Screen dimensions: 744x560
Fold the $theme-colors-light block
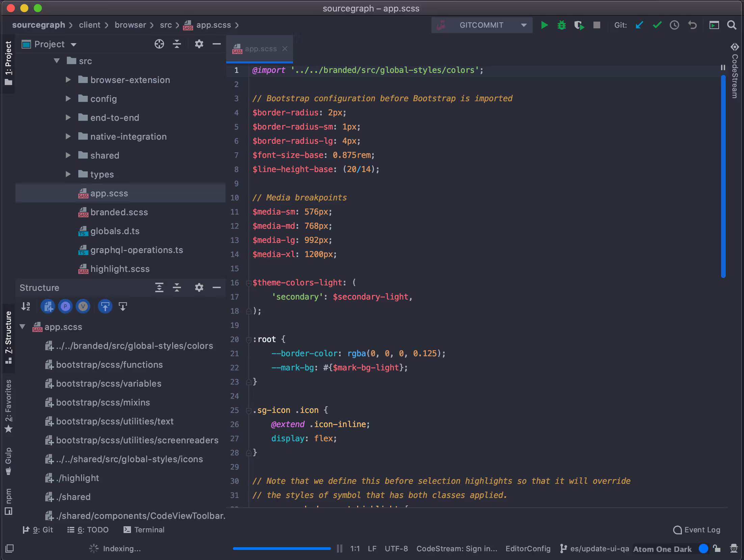pos(248,283)
